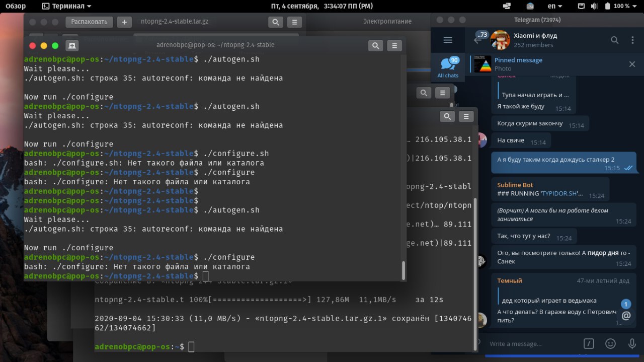Click quoted reply 'Тупа начал играть и ...'

(535, 95)
